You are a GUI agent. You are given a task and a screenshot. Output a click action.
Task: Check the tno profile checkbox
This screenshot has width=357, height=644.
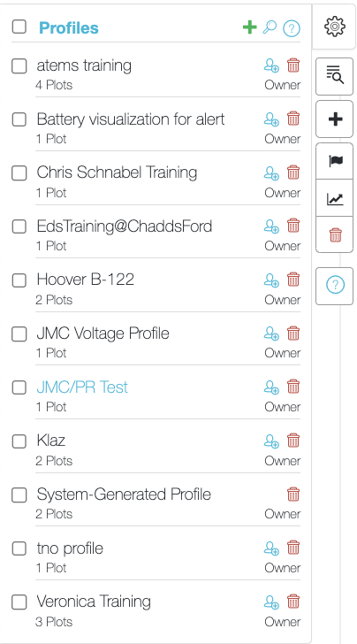click(x=19, y=548)
